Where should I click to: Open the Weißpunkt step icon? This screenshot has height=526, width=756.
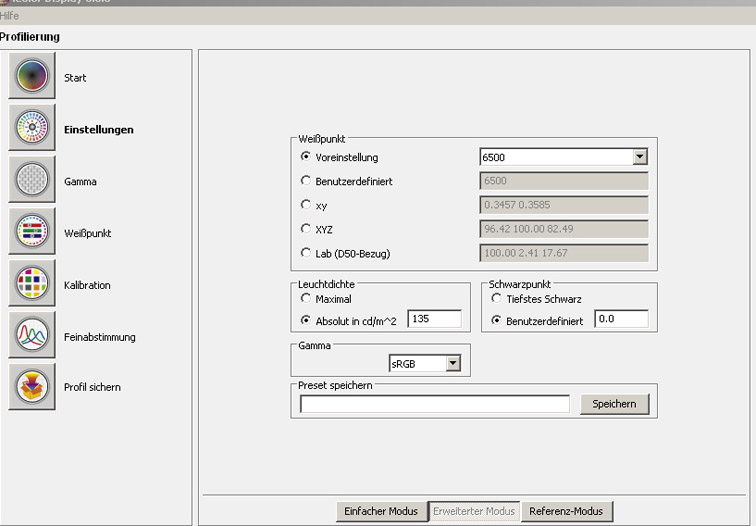click(x=32, y=233)
